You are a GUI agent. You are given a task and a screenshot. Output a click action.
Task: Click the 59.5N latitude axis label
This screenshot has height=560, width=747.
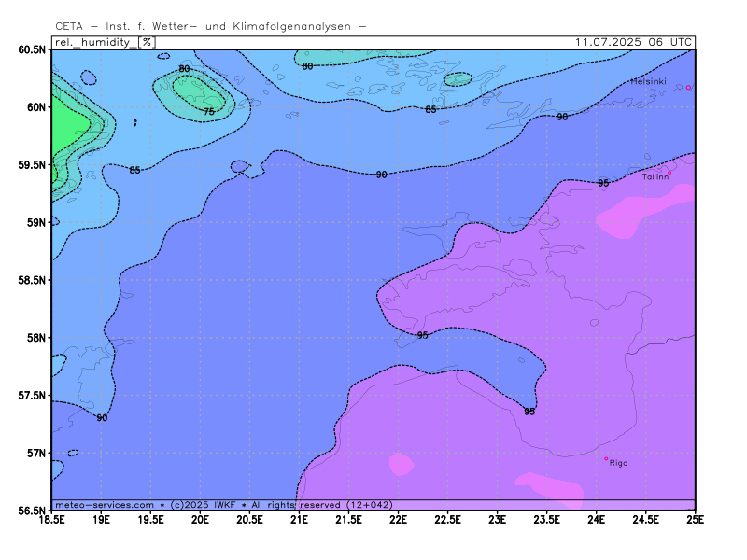pos(33,165)
